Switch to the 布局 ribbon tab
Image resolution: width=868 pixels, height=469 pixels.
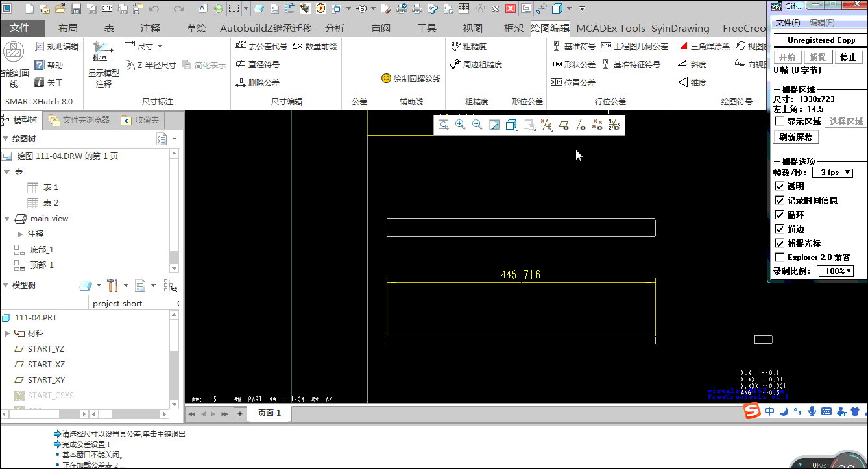tap(68, 29)
